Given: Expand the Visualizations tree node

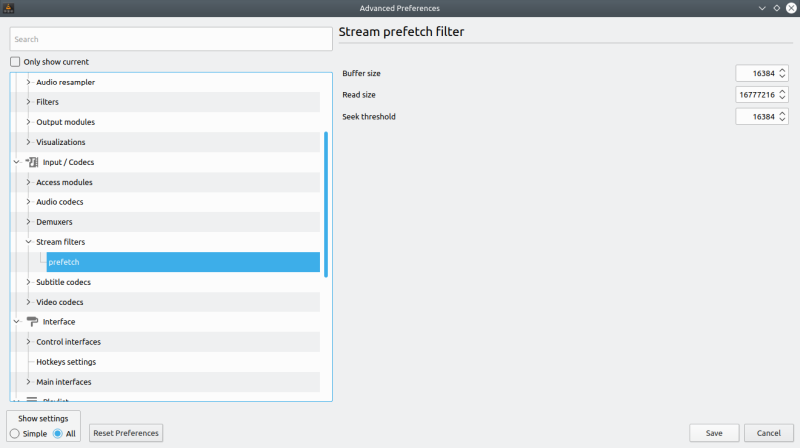Looking at the screenshot, I should coord(28,142).
